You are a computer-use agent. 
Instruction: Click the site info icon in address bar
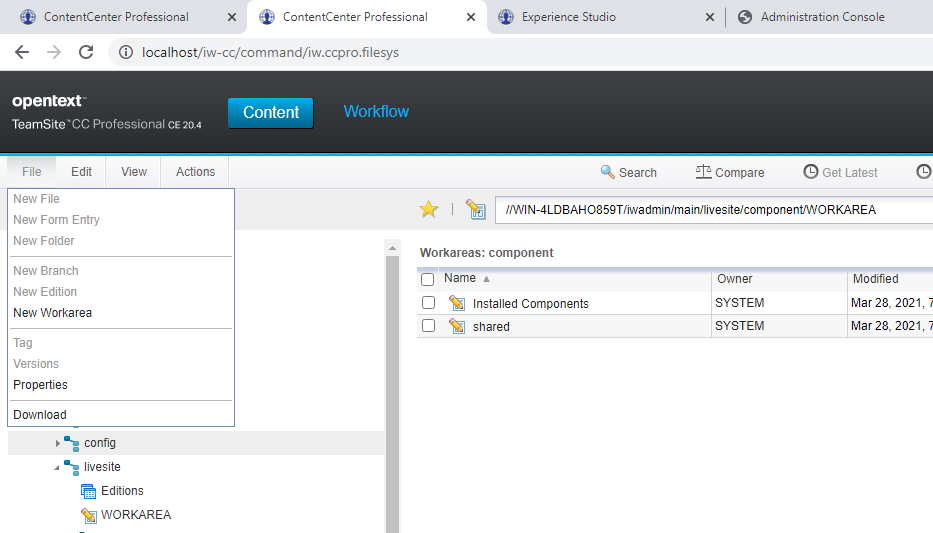(x=126, y=52)
